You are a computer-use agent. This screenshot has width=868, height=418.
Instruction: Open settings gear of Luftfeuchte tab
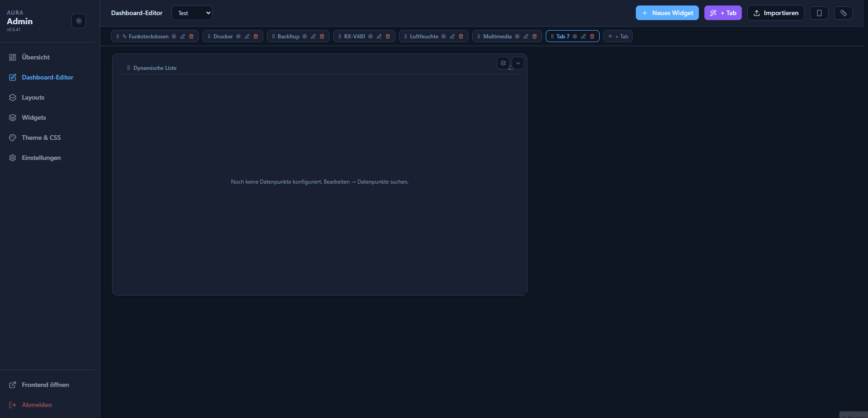pos(444,37)
